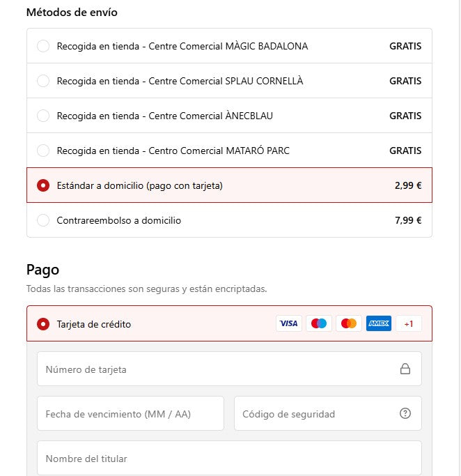
Task: Choose pickup at ÀNECBLAU store
Action: click(x=43, y=116)
